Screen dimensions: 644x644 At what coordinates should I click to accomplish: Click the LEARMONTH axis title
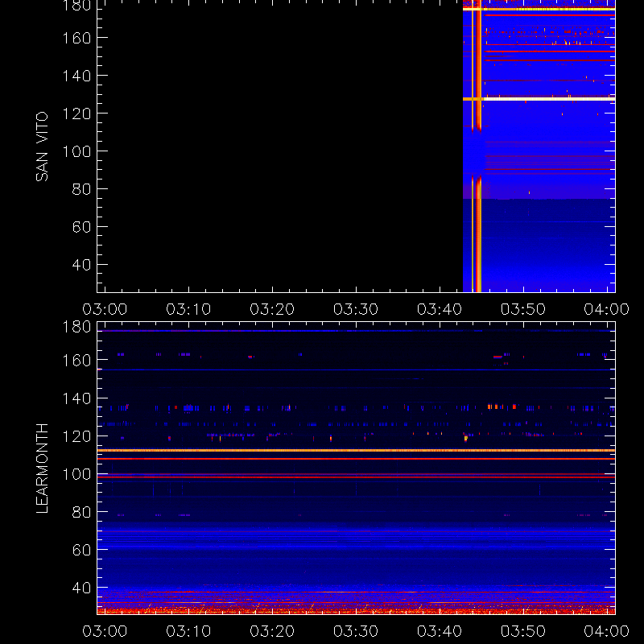click(42, 469)
